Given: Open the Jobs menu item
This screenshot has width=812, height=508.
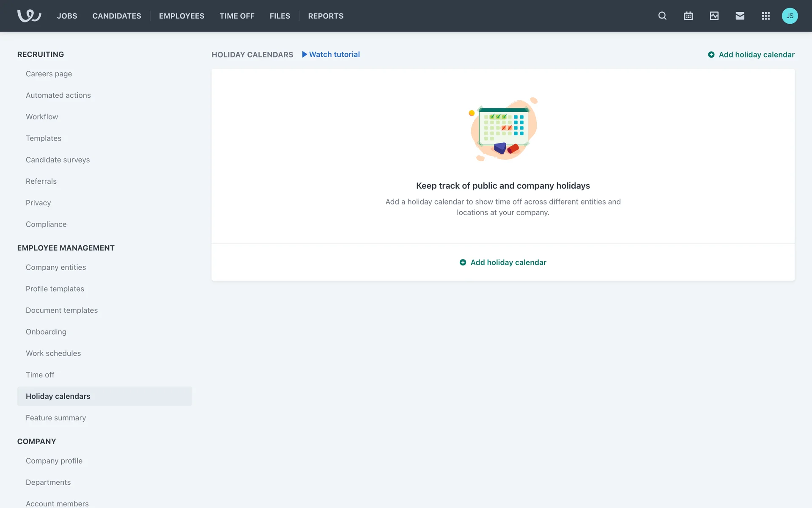Looking at the screenshot, I should pos(67,16).
